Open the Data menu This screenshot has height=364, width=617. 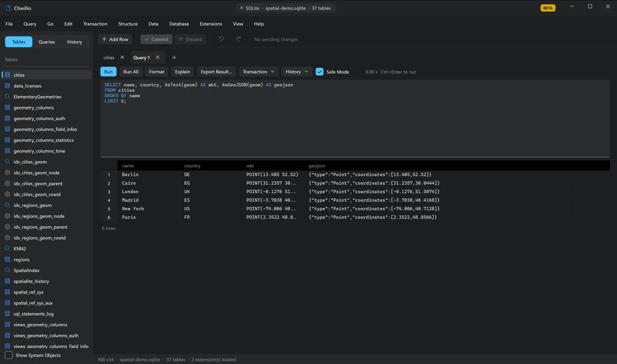click(x=153, y=24)
